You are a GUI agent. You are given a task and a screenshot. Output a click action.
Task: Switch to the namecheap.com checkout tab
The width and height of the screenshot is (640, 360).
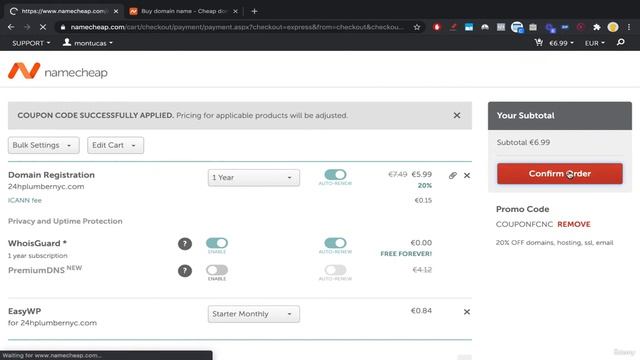[x=64, y=11]
